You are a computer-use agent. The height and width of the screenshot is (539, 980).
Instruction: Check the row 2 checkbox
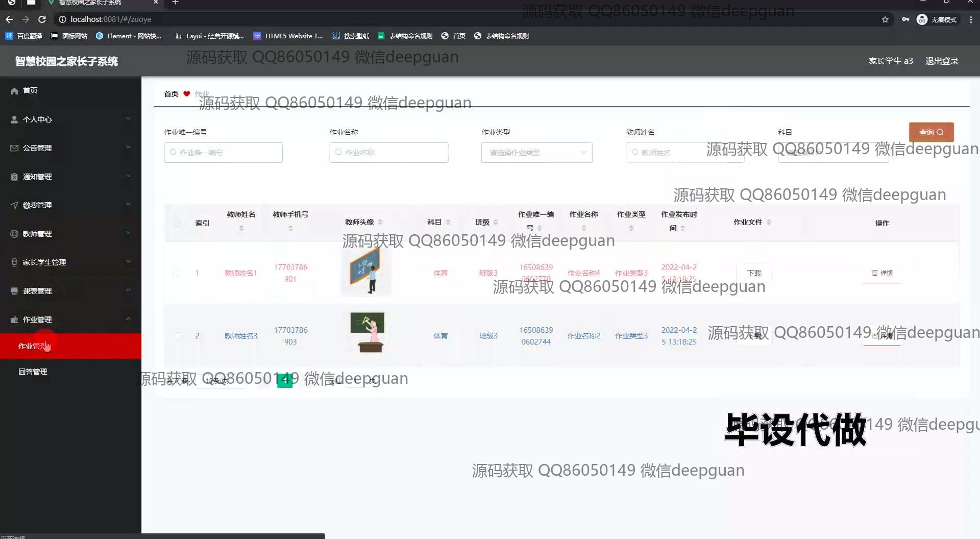pos(177,336)
